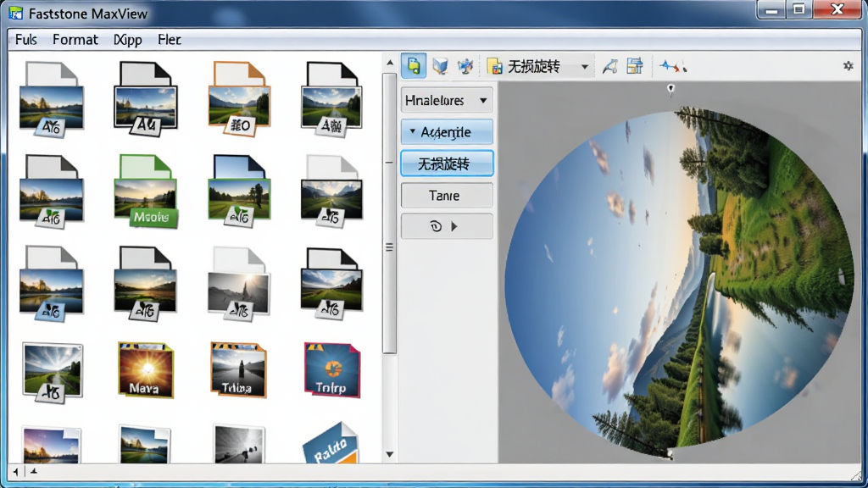Open settings gear at toolbar right end
Image resolution: width=868 pixels, height=488 pixels.
[x=848, y=66]
